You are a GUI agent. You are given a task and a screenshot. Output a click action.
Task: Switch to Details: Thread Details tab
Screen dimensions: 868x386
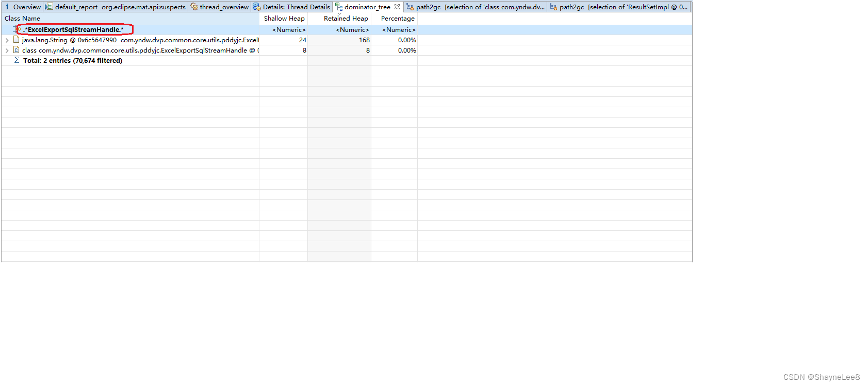tap(292, 7)
